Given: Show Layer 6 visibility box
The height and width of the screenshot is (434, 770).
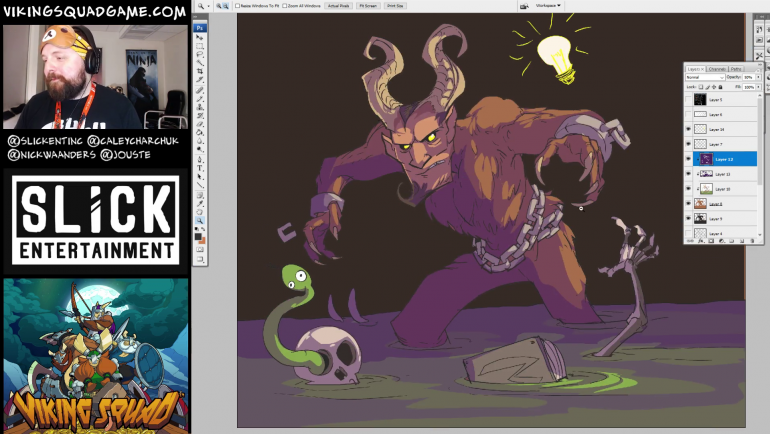Looking at the screenshot, I should [x=688, y=114].
